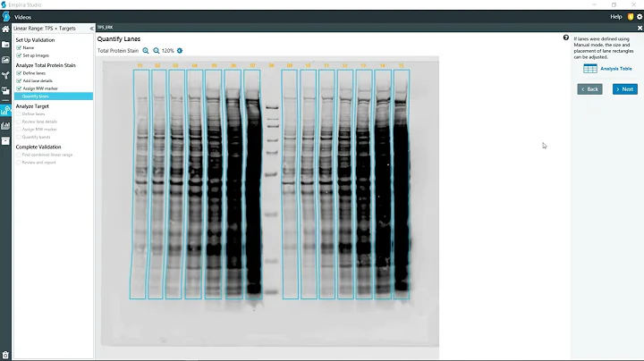Viewport: 644px width, 361px height.
Task: Click the question mark help tip icon
Action: click(566, 38)
